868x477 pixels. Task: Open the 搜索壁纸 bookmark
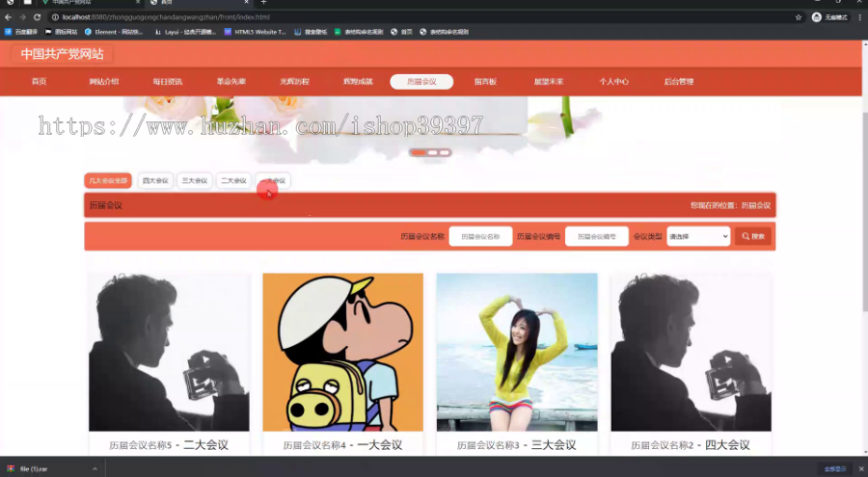pyautogui.click(x=311, y=32)
